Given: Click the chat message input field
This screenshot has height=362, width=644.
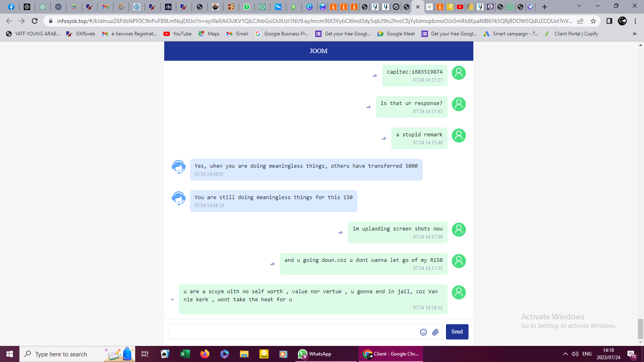Looking at the screenshot, I should point(293,332).
